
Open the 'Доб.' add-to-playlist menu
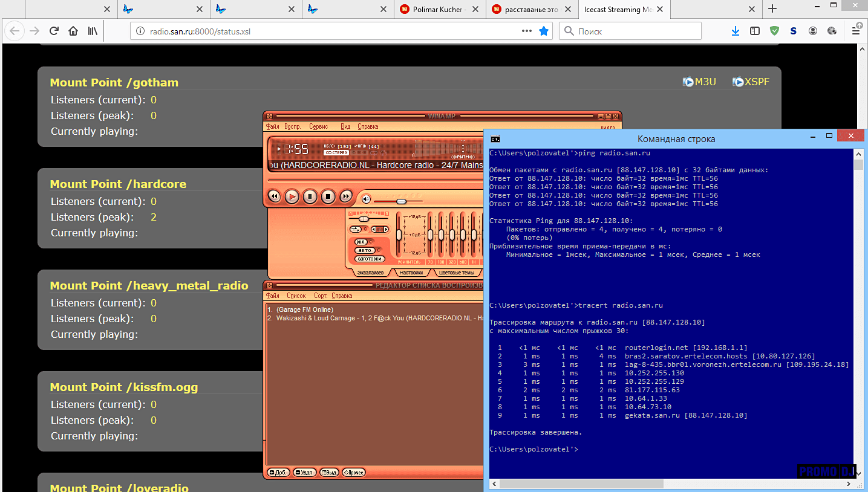(279, 473)
